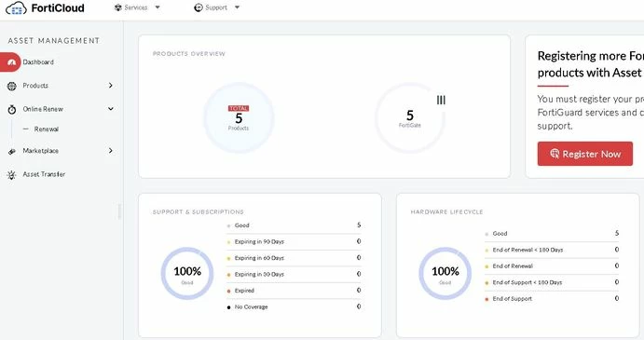
Task: Click End of Support < 180 Days
Action: (552, 282)
